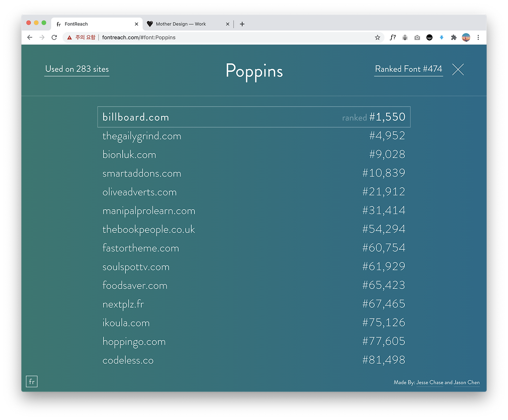Open the billboard.com site entry
This screenshot has height=420, width=508.
pyautogui.click(x=254, y=117)
